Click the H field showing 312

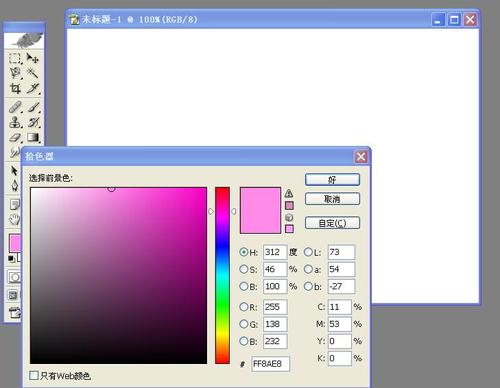(275, 252)
